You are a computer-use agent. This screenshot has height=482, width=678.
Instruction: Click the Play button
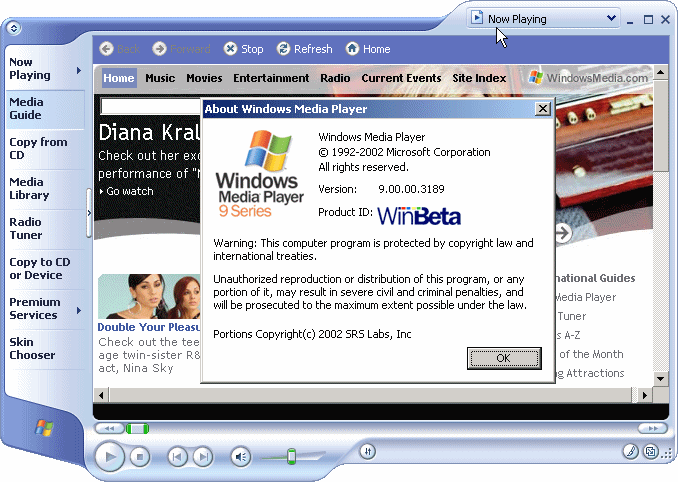[x=109, y=456]
